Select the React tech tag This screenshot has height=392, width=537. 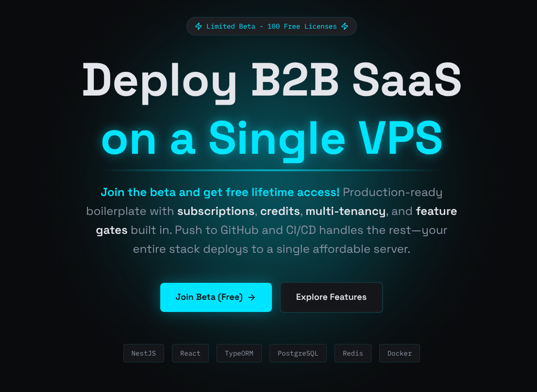click(x=190, y=353)
